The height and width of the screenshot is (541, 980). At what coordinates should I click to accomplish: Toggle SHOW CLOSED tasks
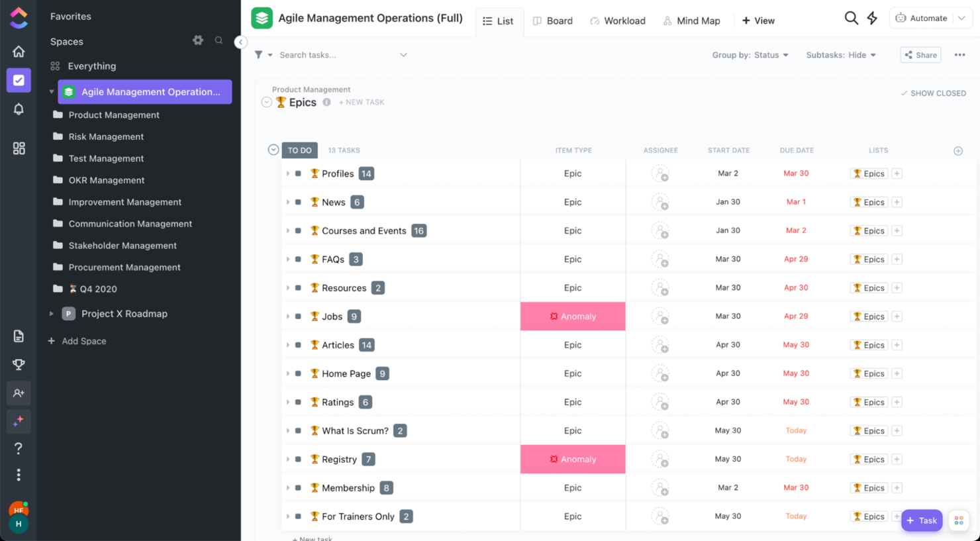tap(933, 93)
